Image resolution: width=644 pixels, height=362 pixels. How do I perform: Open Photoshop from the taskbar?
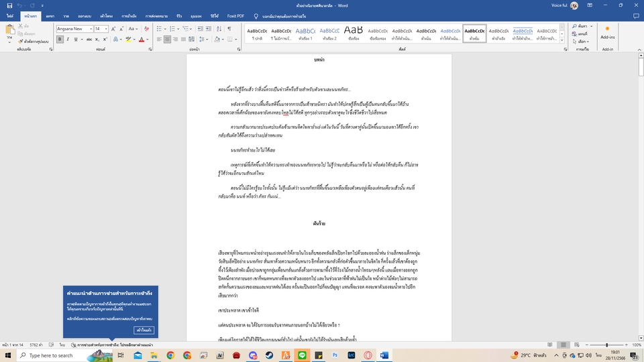coord(335,355)
